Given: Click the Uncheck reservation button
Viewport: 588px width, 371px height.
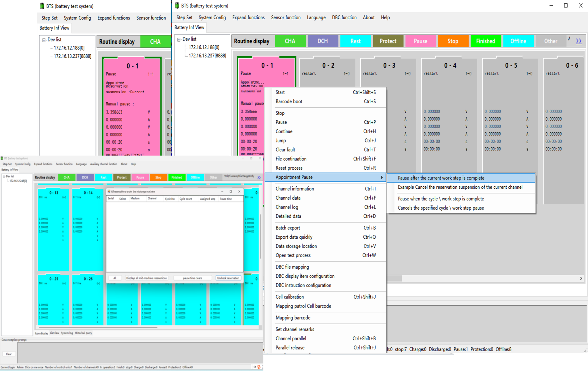Looking at the screenshot, I should [228, 278].
